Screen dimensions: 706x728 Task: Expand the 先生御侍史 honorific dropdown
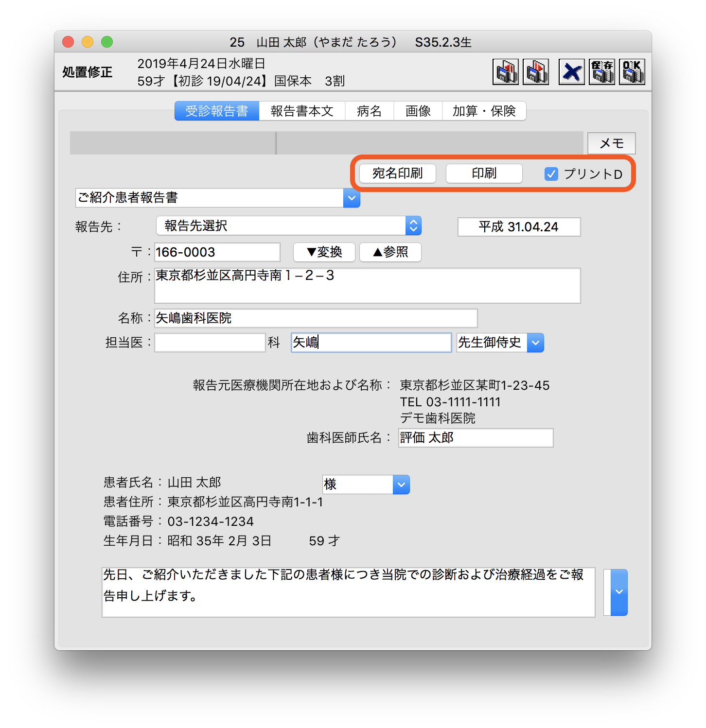pos(535,343)
